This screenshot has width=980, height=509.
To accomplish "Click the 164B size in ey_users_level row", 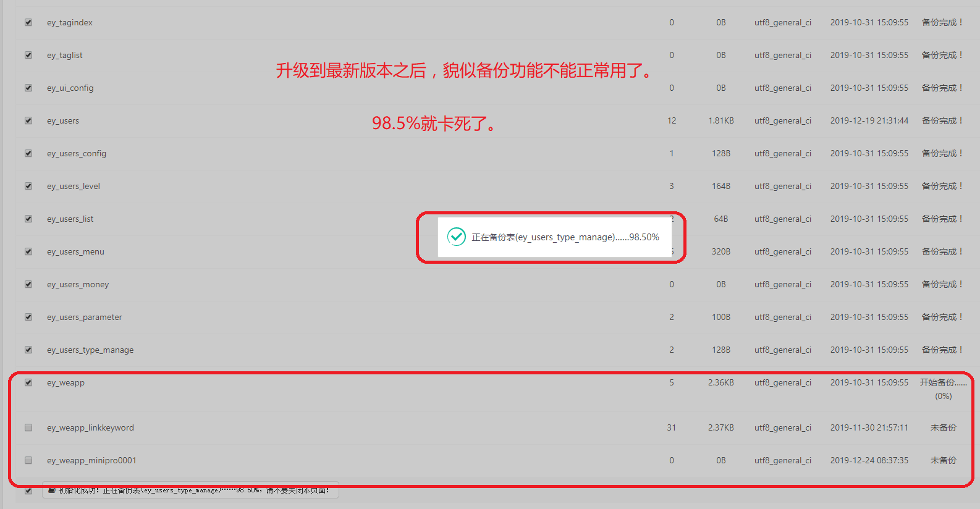I will 721,186.
